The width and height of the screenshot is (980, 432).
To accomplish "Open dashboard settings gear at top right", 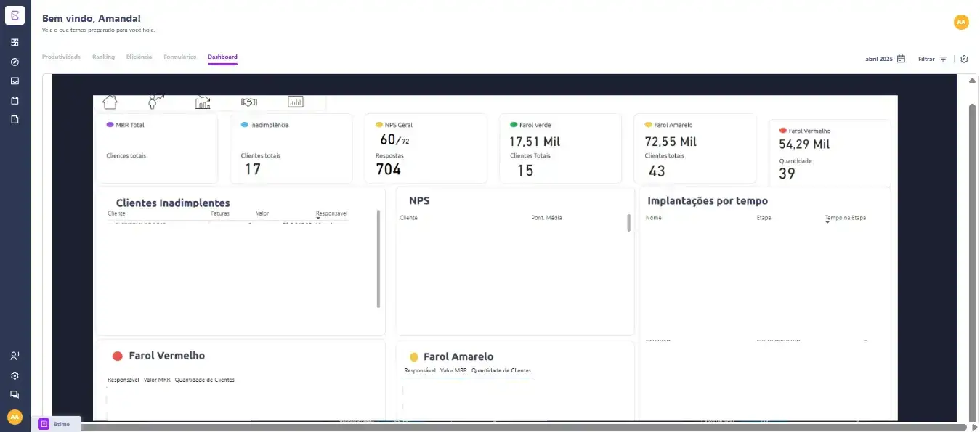I will point(964,59).
